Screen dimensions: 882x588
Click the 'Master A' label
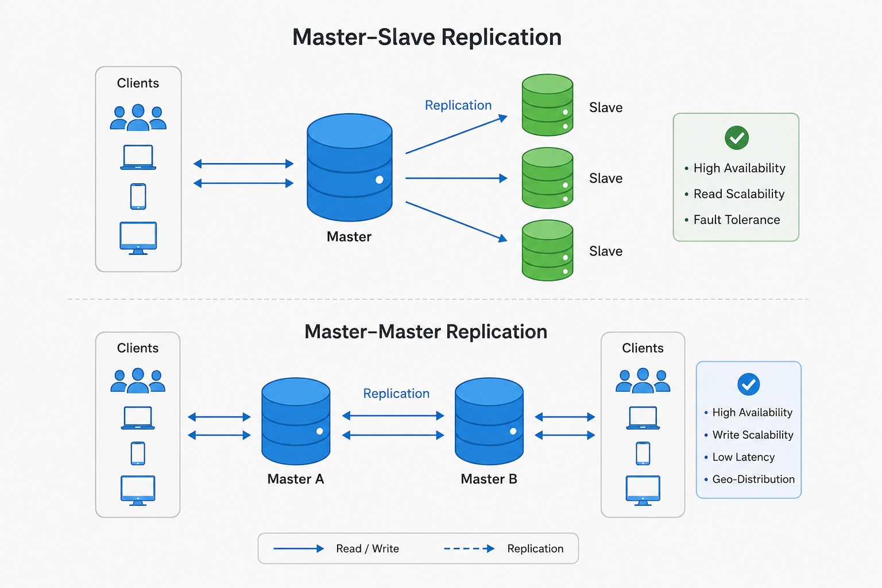click(296, 479)
